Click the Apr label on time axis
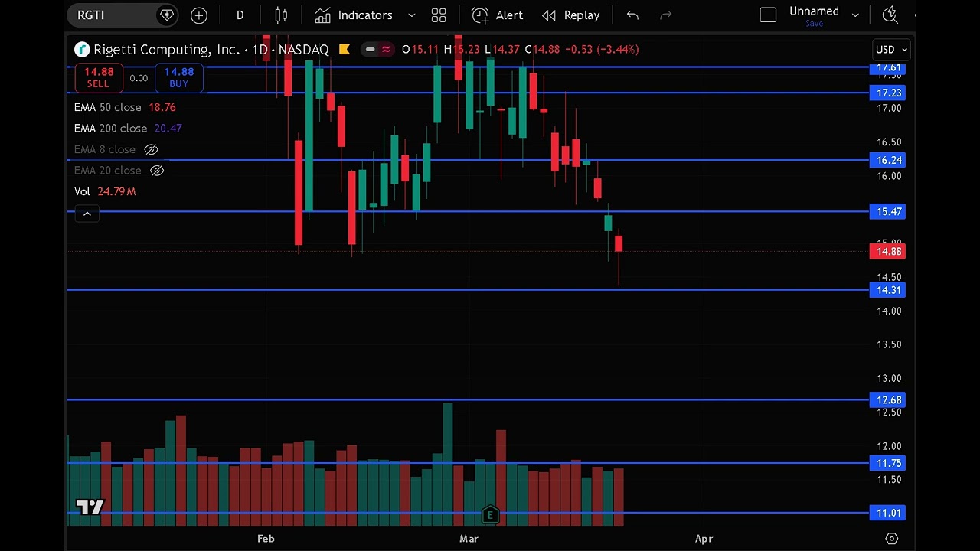980x551 pixels. point(704,539)
